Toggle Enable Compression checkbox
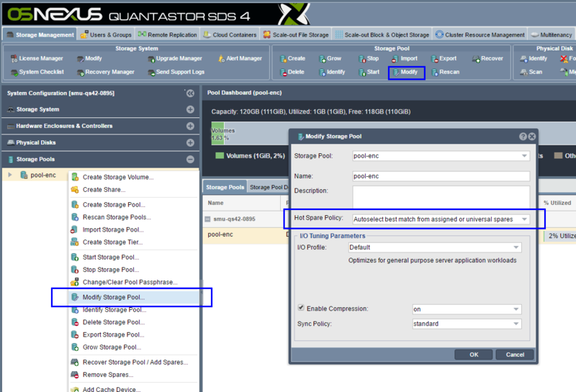This screenshot has width=576, height=392. (301, 308)
